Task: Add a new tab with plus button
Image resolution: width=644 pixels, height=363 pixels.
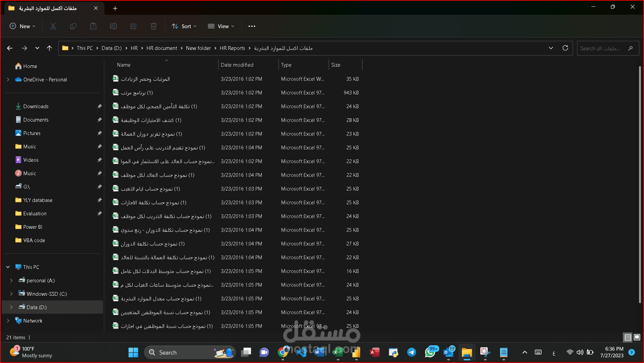Action: pos(115,8)
